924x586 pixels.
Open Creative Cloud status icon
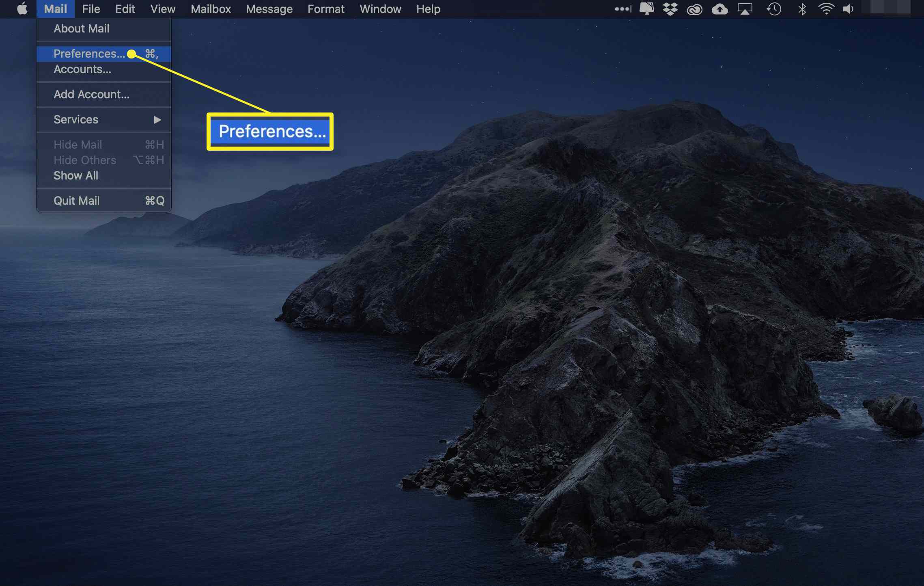pos(695,9)
